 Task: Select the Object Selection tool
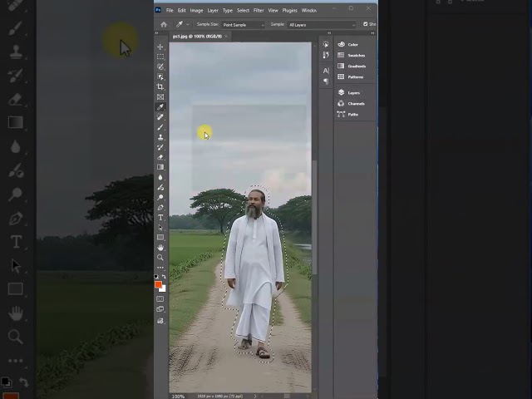pos(160,76)
